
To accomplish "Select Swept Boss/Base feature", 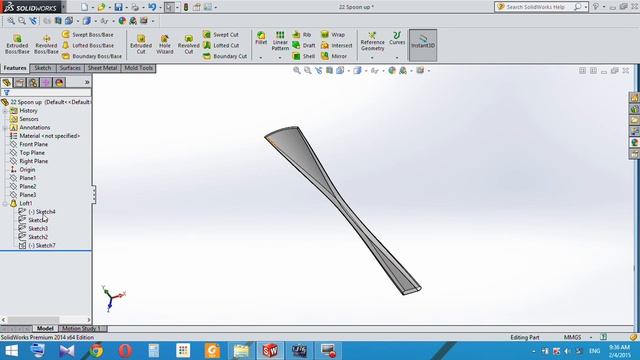I will [88, 35].
